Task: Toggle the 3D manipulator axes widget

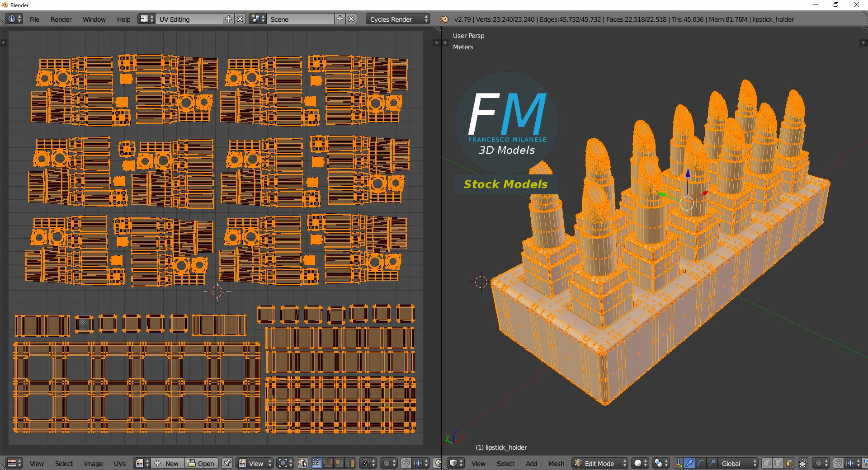Action: pyautogui.click(x=678, y=463)
